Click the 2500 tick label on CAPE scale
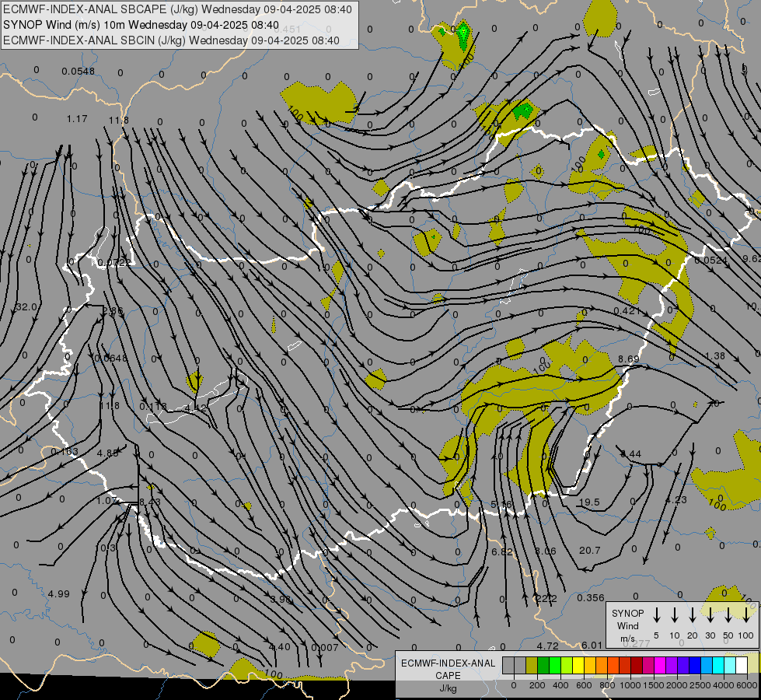Screen dimensions: 761x700 click(x=700, y=685)
